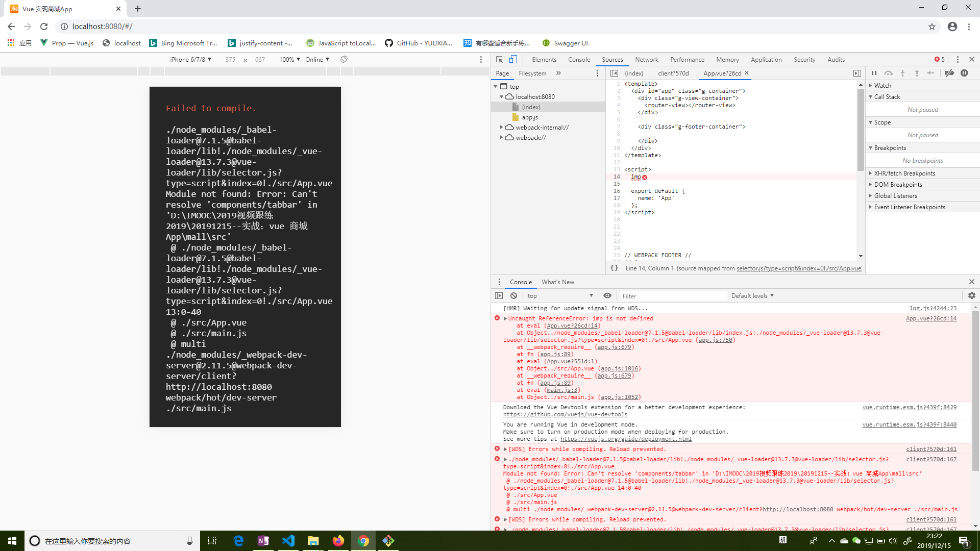Screen dimensions: 980x551
Task: Open Visual Studio Code from taskbar
Action: tap(288, 541)
